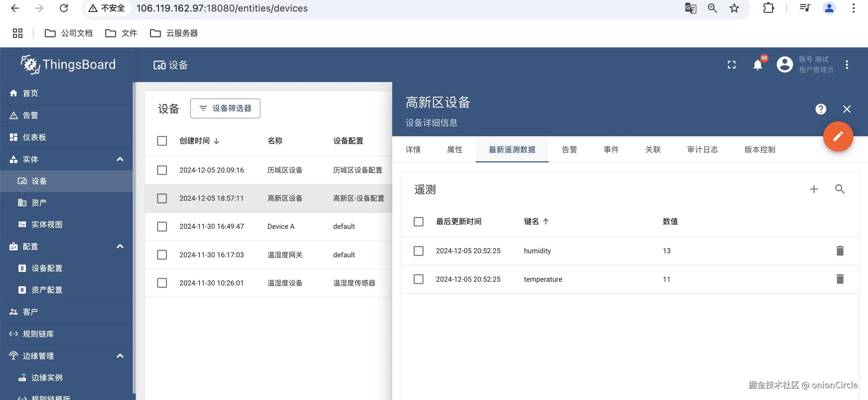Screen dimensions: 868x400
Task: Check the humidity row checkbox
Action: click(418, 251)
